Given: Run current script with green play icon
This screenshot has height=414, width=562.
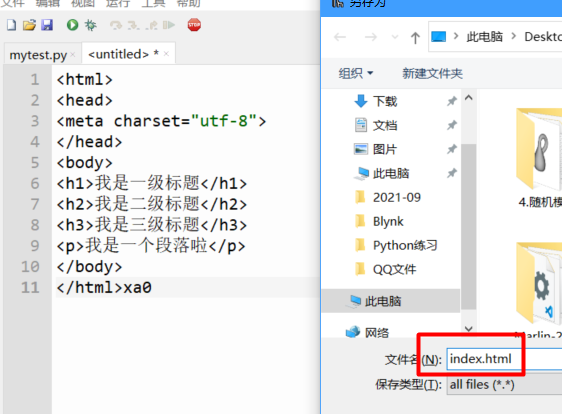Looking at the screenshot, I should click(x=72, y=25).
